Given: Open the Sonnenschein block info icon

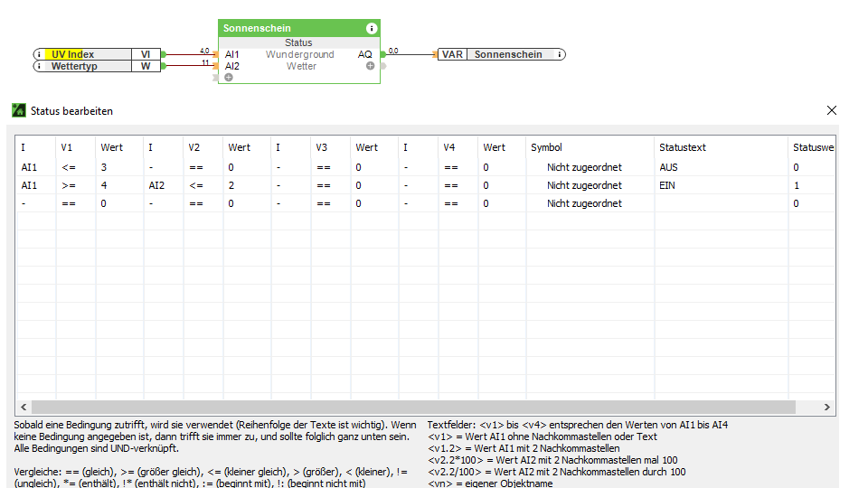Looking at the screenshot, I should tap(372, 28).
